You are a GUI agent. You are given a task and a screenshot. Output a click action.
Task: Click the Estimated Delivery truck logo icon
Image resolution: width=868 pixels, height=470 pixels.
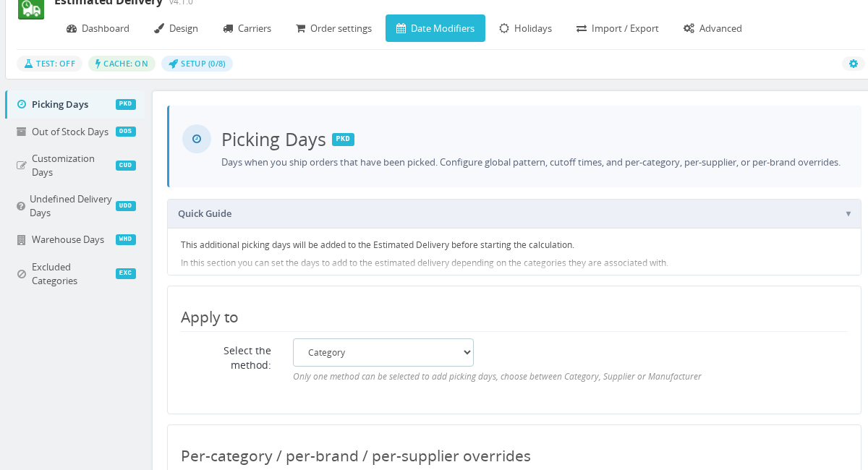pyautogui.click(x=31, y=8)
